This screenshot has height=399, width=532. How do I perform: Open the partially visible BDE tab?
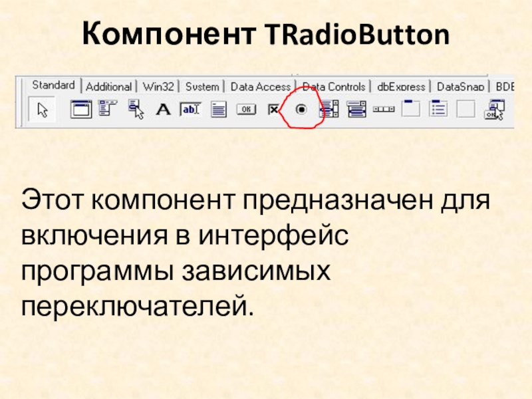click(504, 87)
